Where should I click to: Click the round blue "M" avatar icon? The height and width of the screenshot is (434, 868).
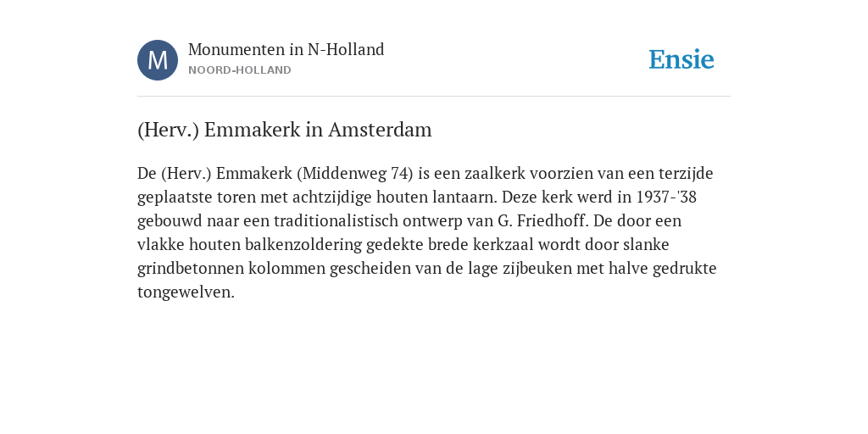click(x=158, y=60)
